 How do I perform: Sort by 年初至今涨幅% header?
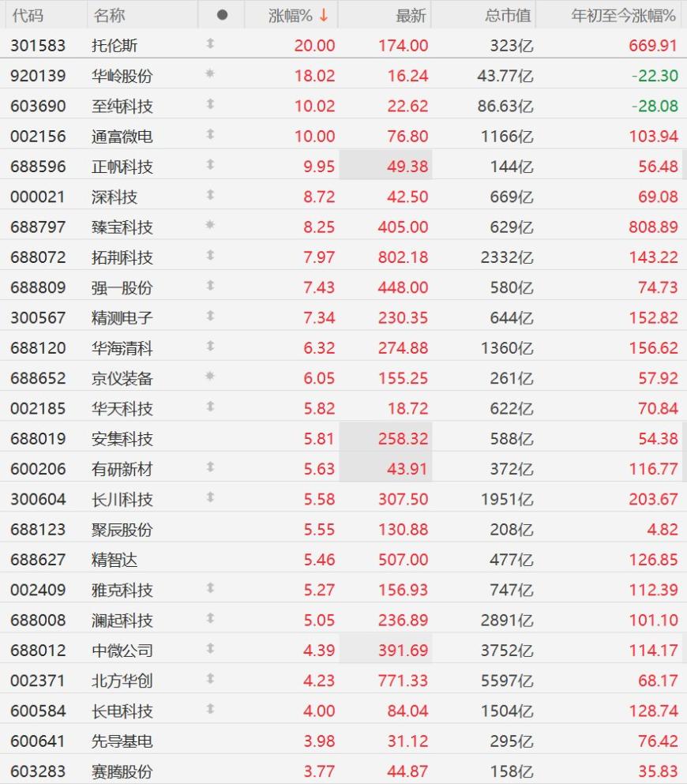tap(624, 16)
